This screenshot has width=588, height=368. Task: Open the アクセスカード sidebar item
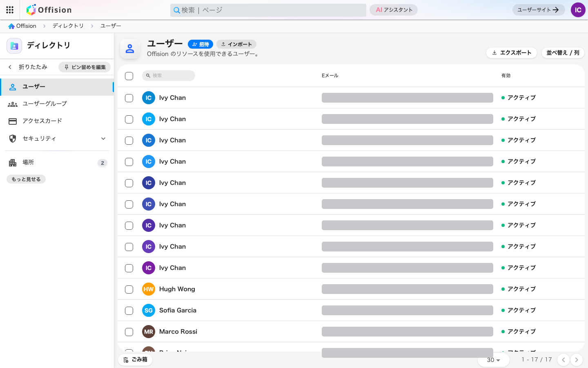[57, 121]
